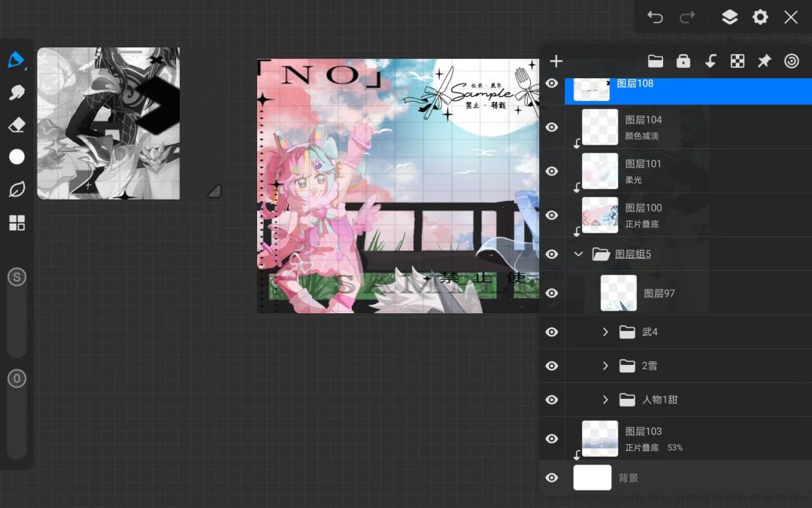Hide layer 图层101
This screenshot has width=812, height=508.
[x=552, y=171]
